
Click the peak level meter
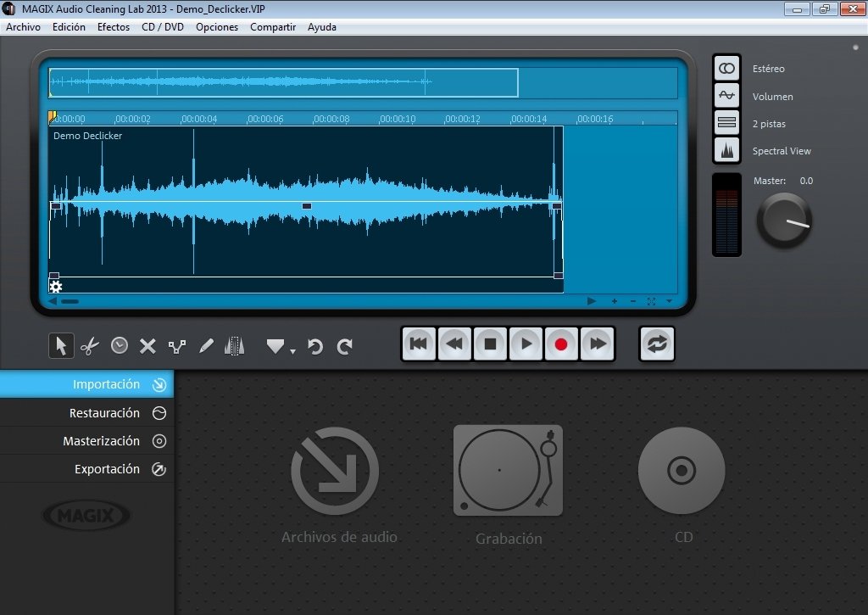coord(726,215)
